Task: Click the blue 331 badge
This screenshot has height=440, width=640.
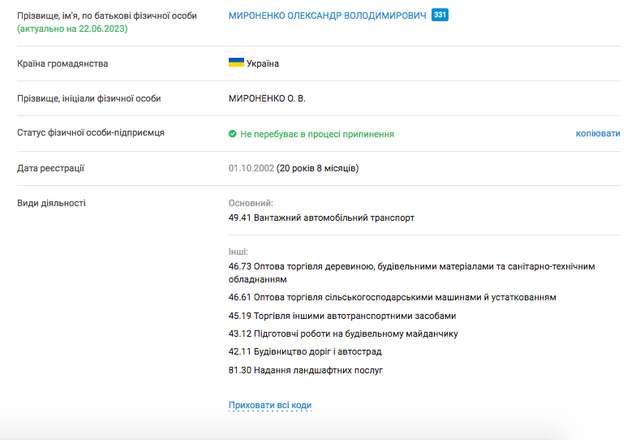Action: click(x=440, y=17)
